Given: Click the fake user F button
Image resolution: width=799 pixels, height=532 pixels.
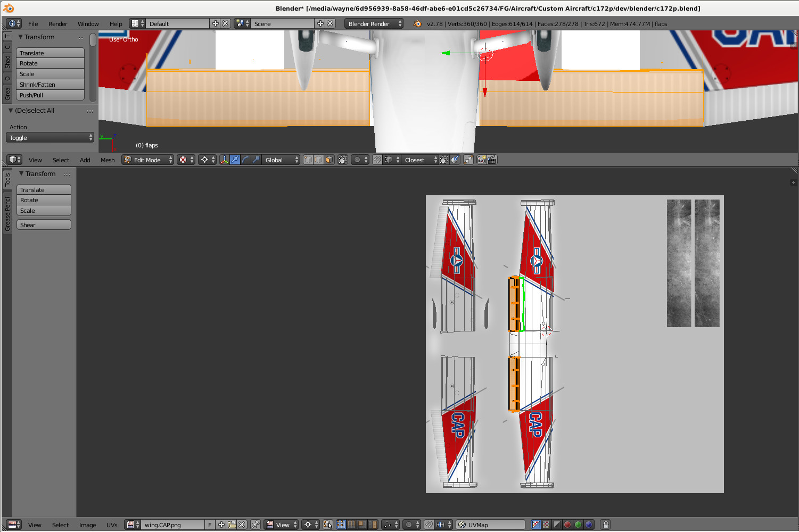Looking at the screenshot, I should coord(210,525).
